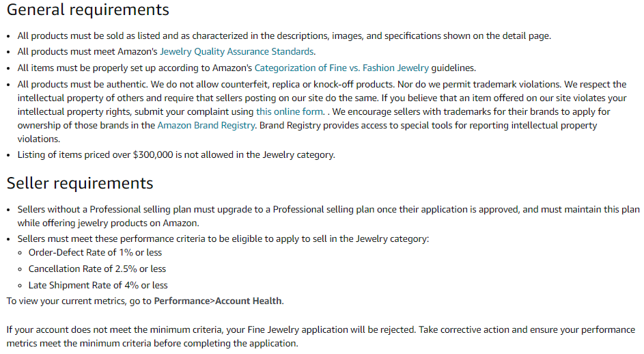Image resolution: width=644 pixels, height=354 pixels.
Task: Click the bold Performance>Account Health text
Action: tap(218, 301)
